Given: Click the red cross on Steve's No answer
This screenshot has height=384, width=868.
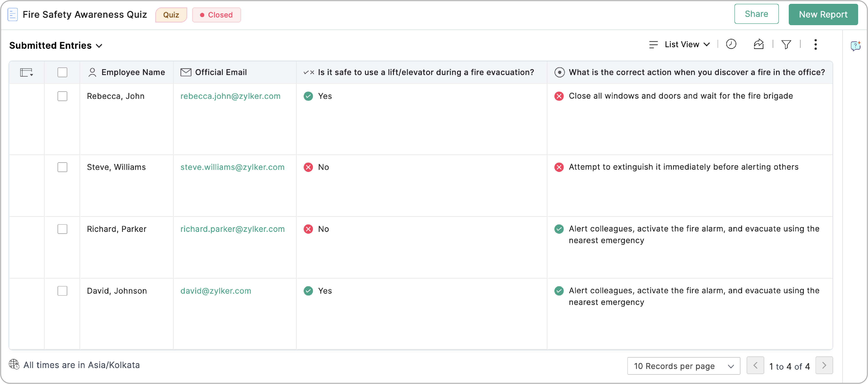Looking at the screenshot, I should pyautogui.click(x=308, y=167).
